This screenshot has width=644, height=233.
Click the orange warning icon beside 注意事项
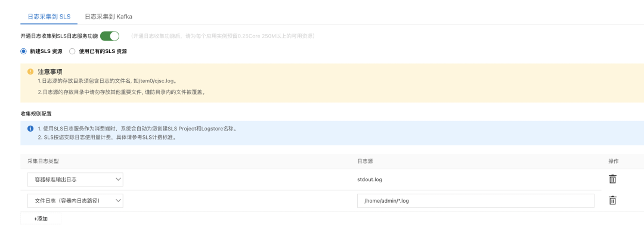[x=30, y=72]
